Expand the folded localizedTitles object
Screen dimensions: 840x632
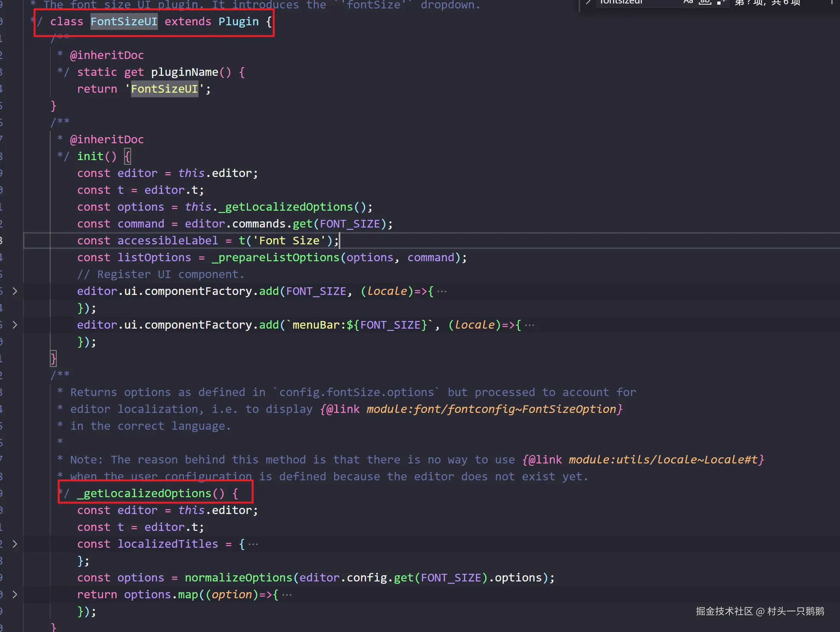(x=15, y=544)
